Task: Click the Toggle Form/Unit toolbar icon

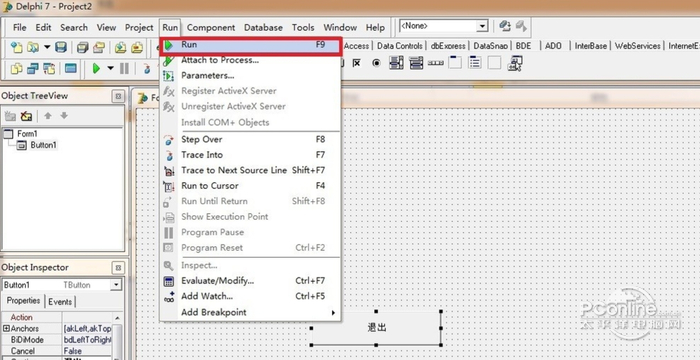Action: (x=49, y=68)
